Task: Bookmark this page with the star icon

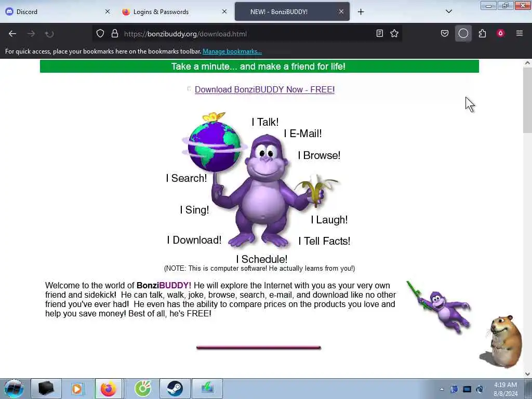Action: [394, 33]
